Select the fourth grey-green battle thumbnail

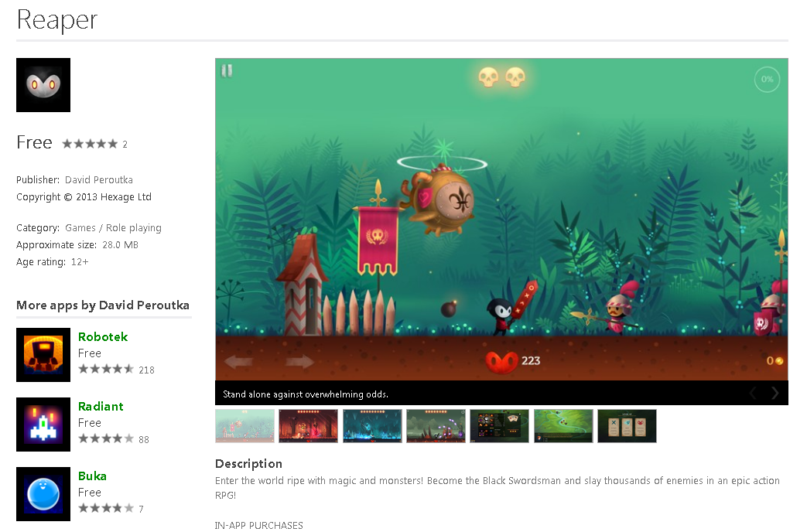tap(436, 426)
